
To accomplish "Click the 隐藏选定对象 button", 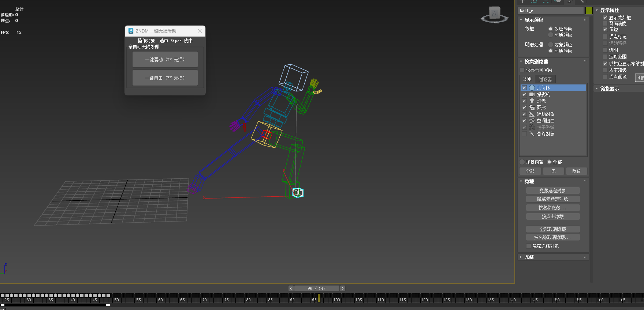I will pyautogui.click(x=552, y=190).
